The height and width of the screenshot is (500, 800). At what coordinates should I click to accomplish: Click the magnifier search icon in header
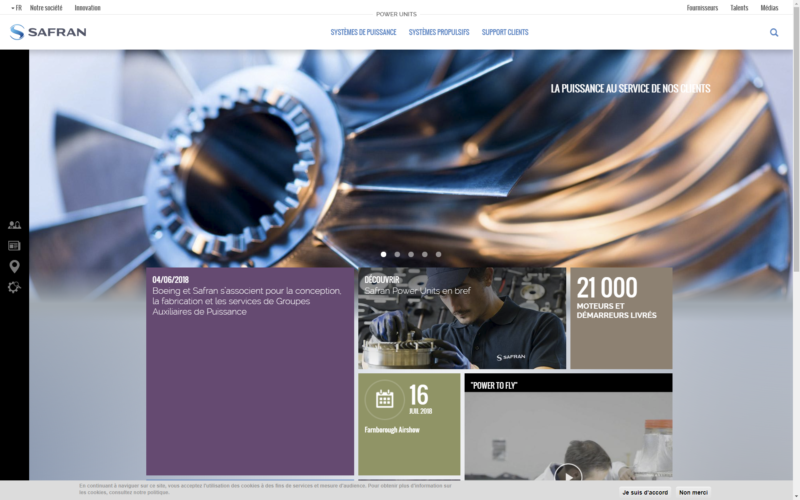tap(774, 32)
